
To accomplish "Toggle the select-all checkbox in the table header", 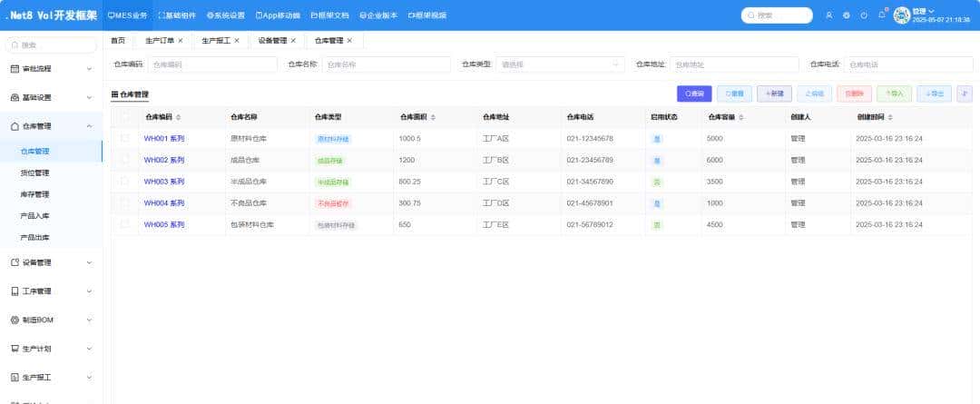I will coord(125,117).
